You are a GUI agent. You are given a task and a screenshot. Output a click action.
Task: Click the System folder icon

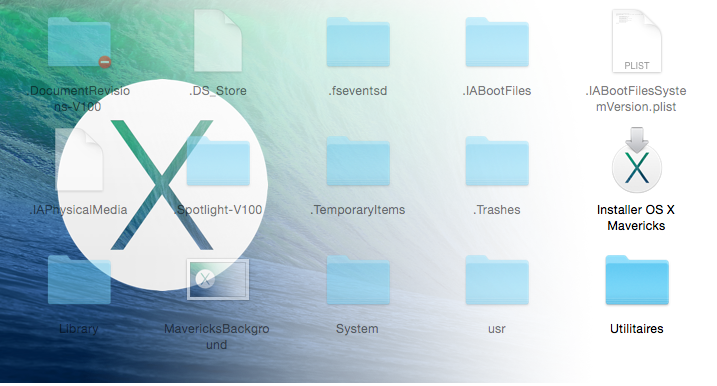358,280
